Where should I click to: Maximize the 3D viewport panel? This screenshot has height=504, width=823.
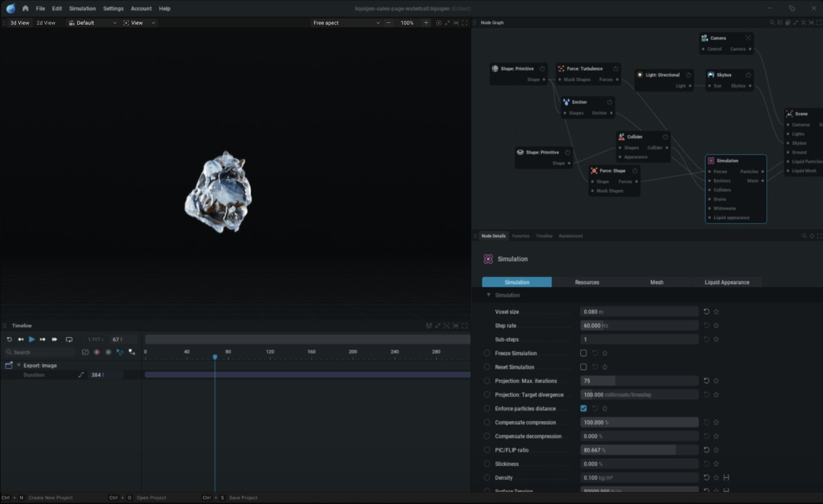pos(464,23)
